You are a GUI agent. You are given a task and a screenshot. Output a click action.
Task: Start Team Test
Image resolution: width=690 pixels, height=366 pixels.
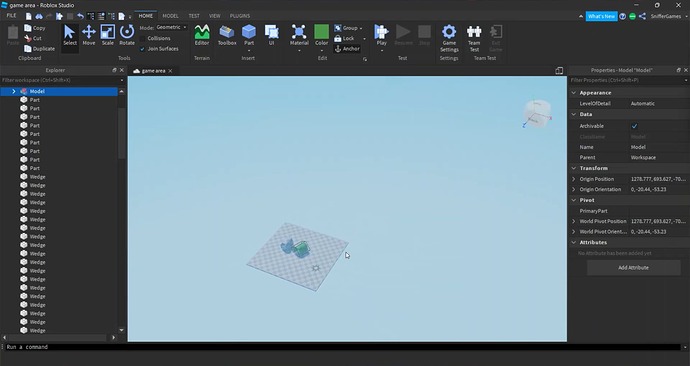[x=474, y=38]
